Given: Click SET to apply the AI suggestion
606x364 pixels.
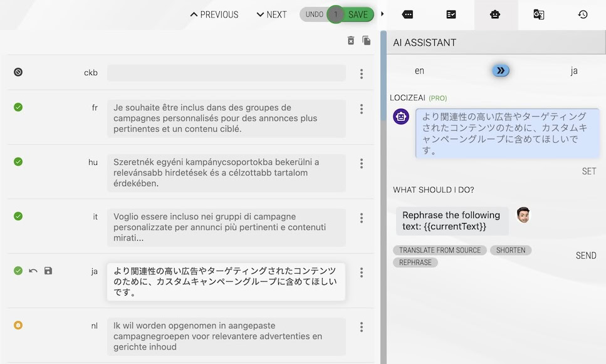Looking at the screenshot, I should 588,171.
